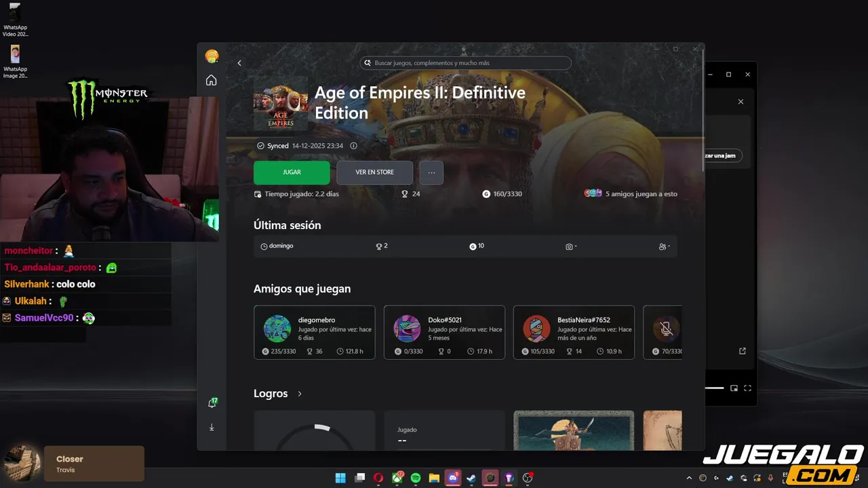This screenshot has height=488, width=868.
Task: Click the trophy count 24
Action: [411, 194]
